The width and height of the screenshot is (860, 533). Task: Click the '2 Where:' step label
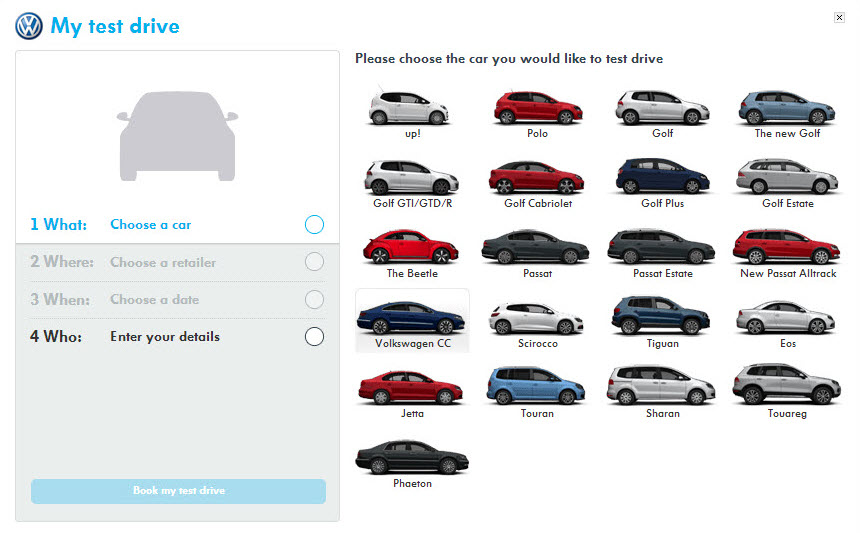point(62,262)
